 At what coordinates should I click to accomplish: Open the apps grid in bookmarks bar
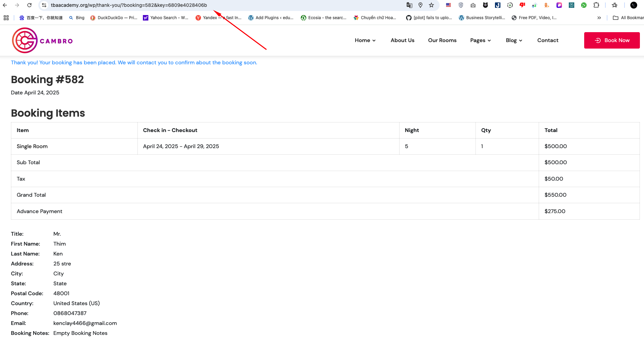click(6, 18)
